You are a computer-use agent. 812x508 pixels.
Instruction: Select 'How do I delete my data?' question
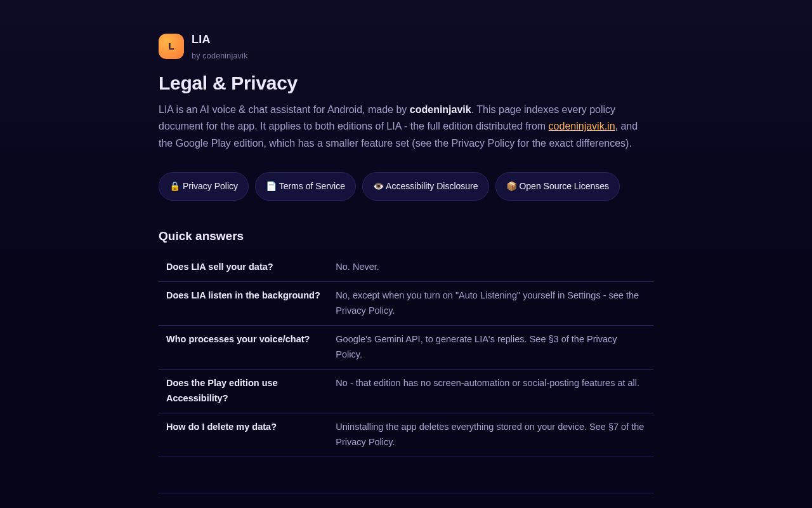pos(221,427)
